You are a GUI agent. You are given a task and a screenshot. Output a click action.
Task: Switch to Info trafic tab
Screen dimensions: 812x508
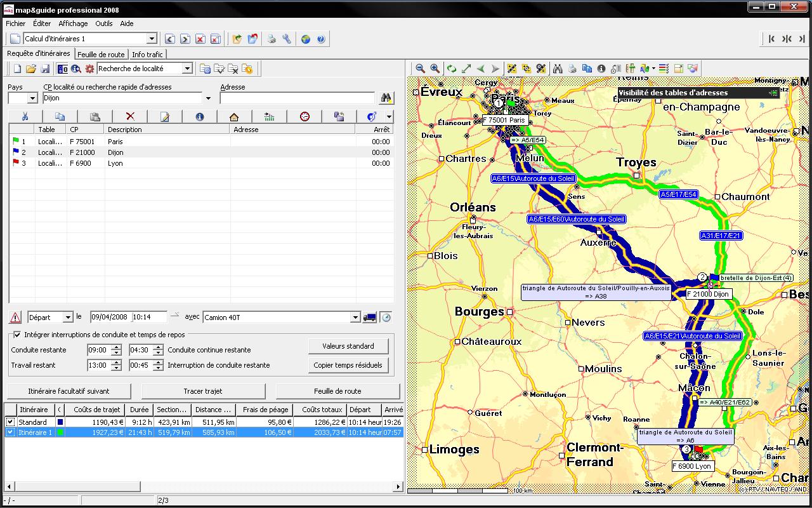(148, 55)
